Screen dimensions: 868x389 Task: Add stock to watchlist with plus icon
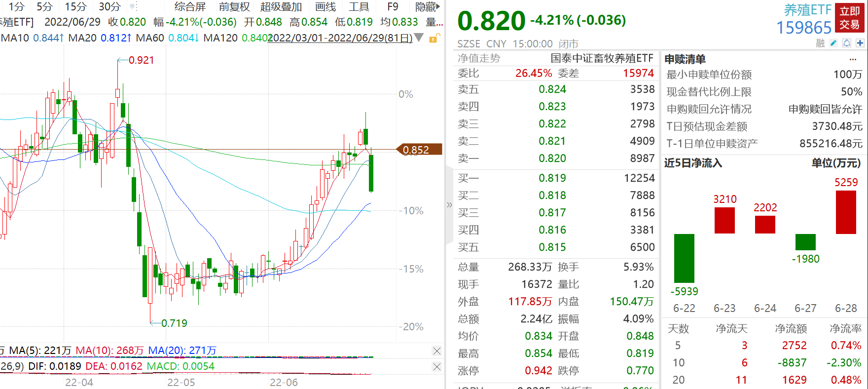coord(860,43)
